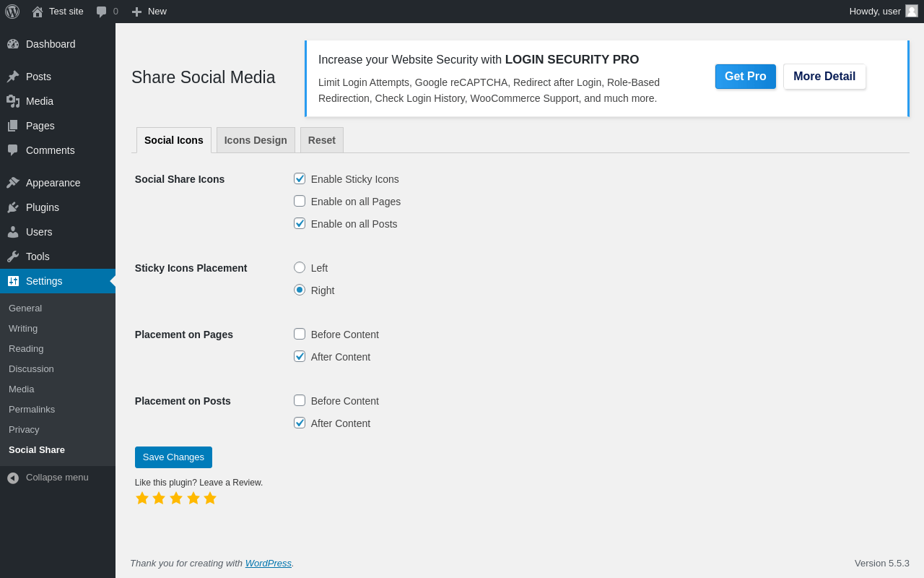The width and height of the screenshot is (924, 578).
Task: Open the Test site link
Action: (x=66, y=11)
